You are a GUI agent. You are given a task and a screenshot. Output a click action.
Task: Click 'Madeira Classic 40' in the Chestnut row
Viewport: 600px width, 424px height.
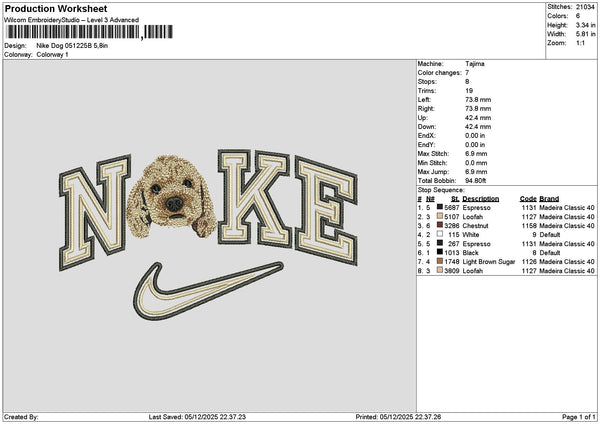567,226
